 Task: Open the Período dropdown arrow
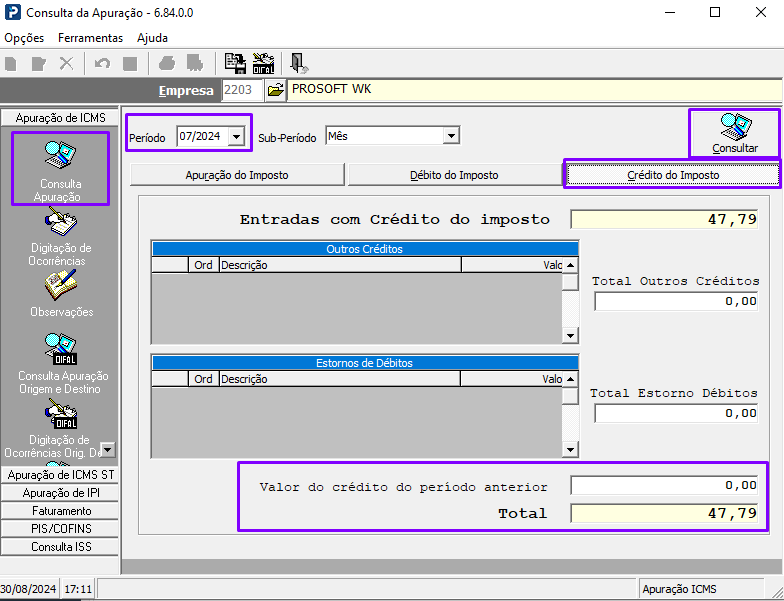click(236, 136)
